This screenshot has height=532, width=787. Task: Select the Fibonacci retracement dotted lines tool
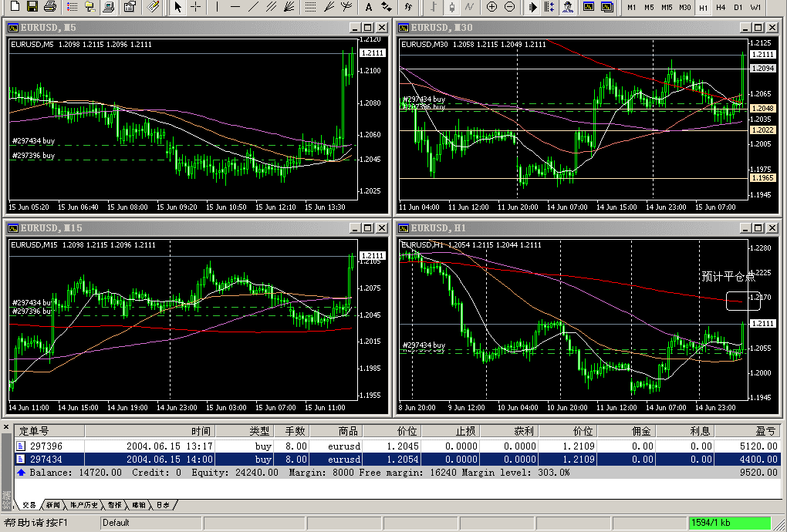click(x=311, y=6)
